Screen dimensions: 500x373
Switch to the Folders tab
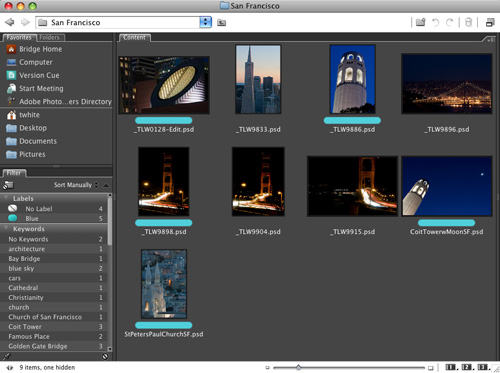coord(49,37)
